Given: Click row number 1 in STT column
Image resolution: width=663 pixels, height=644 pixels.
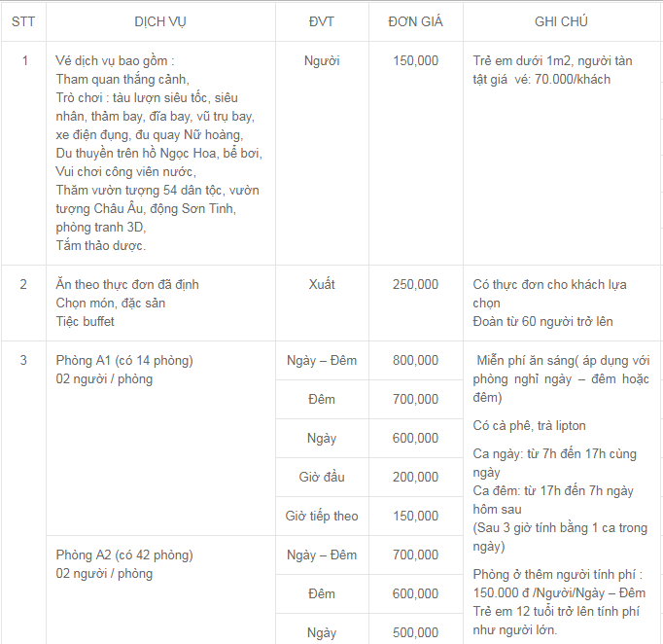Looking at the screenshot, I should pos(24,61).
